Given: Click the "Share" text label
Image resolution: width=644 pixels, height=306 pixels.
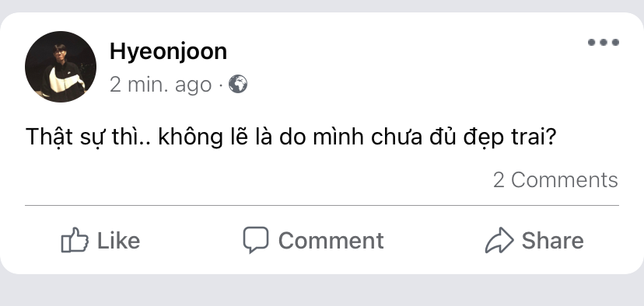Looking at the screenshot, I should tap(552, 240).
